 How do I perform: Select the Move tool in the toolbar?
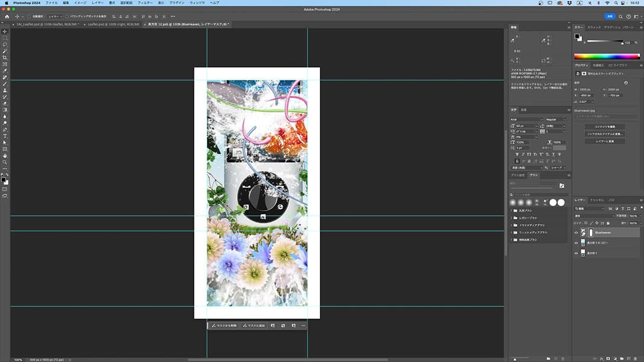tap(5, 31)
